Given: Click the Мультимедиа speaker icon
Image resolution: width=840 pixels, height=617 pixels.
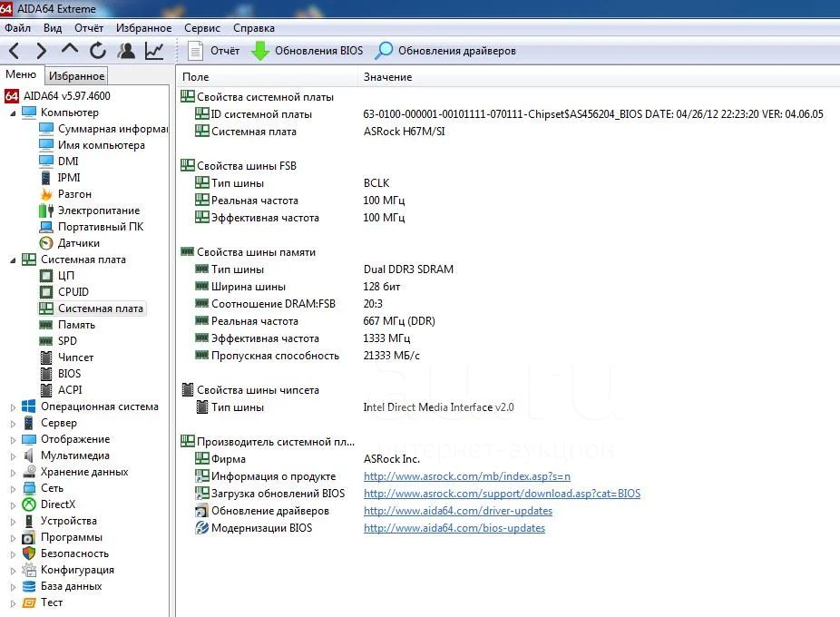Looking at the screenshot, I should pyautogui.click(x=29, y=455).
